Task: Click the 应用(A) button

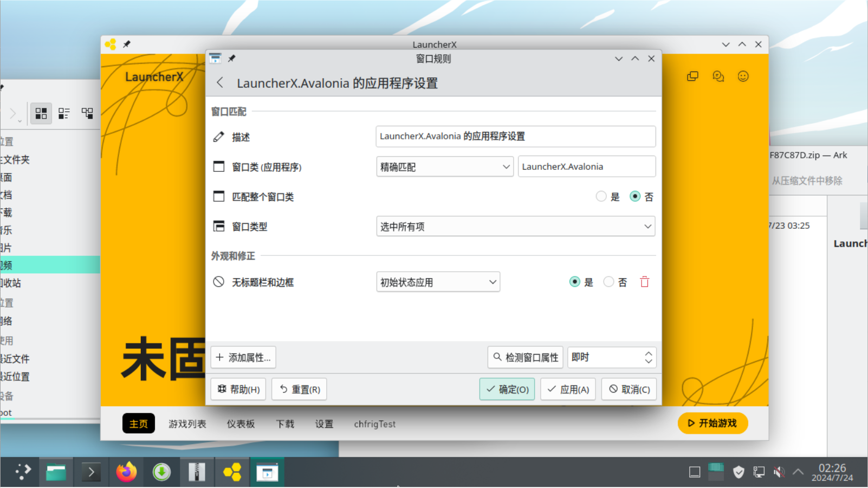Action: pos(568,389)
